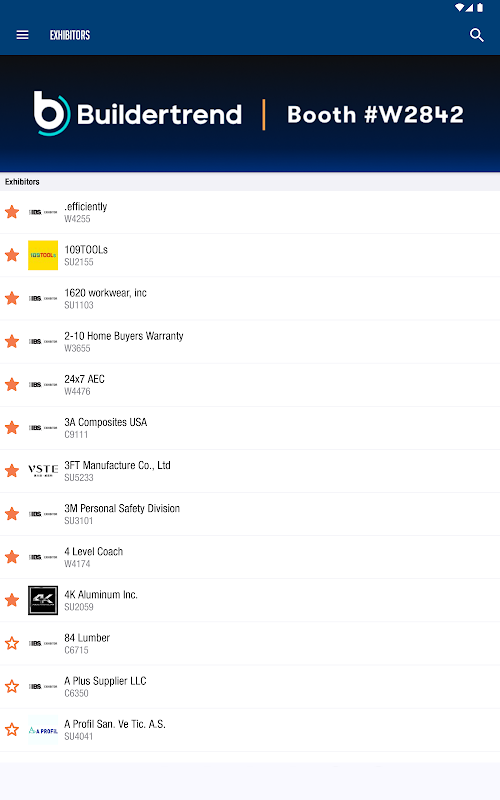This screenshot has height=800, width=500.
Task: Open the 4K Aluminum Inc. listing
Action: coord(250,601)
